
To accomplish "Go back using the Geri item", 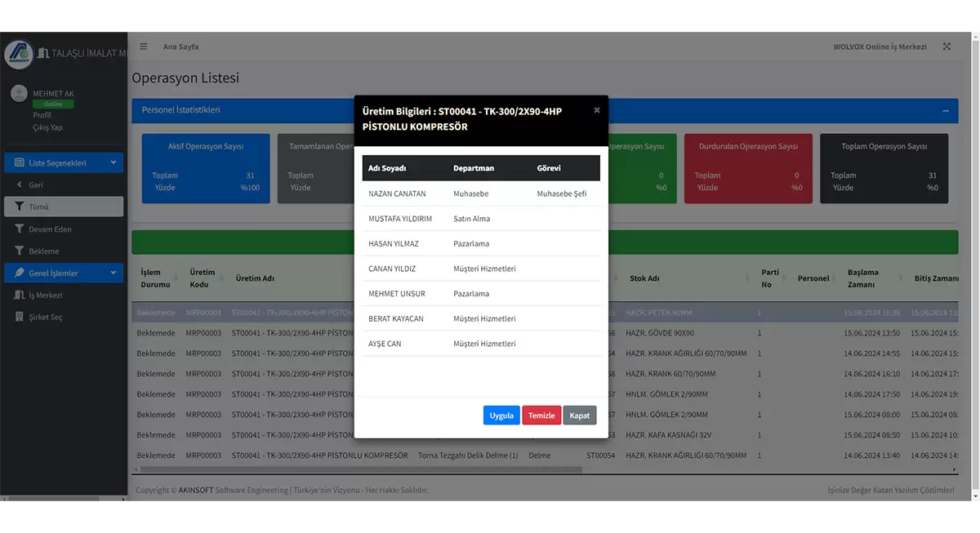I will [x=36, y=185].
